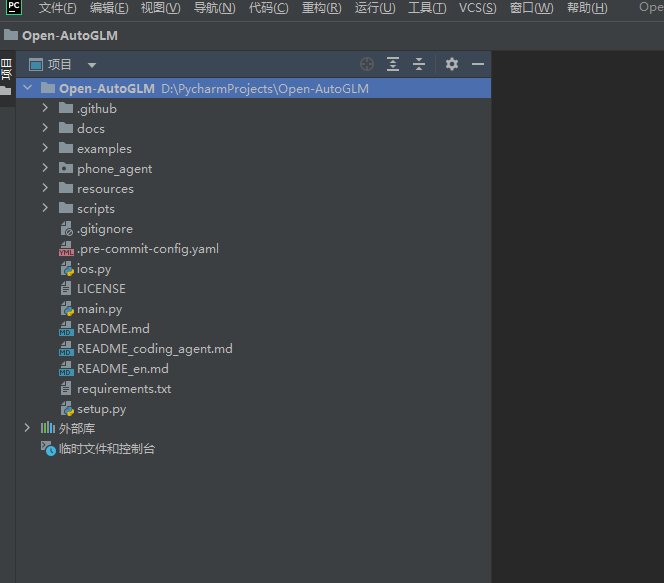Image resolution: width=664 pixels, height=583 pixels.
Task: Select the main.py Python file icon
Action: pyautogui.click(x=66, y=309)
